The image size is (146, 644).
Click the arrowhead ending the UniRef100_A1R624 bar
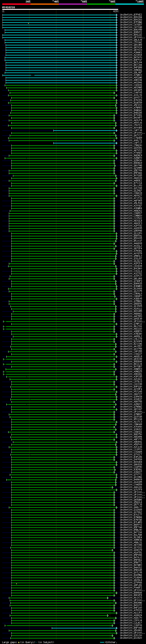(x=108, y=615)
